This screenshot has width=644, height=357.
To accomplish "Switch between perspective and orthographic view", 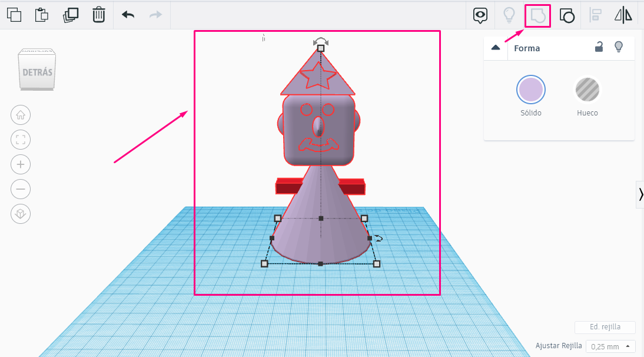I will (x=21, y=214).
